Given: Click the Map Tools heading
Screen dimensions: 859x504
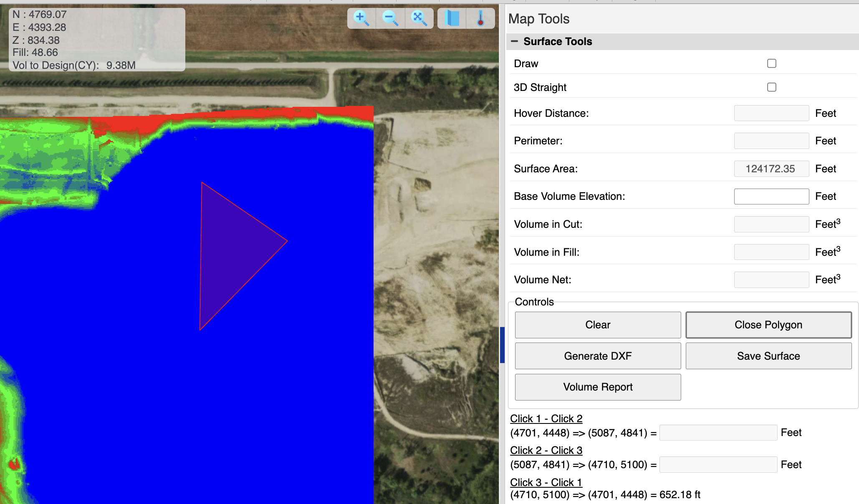Looking at the screenshot, I should pyautogui.click(x=538, y=19).
